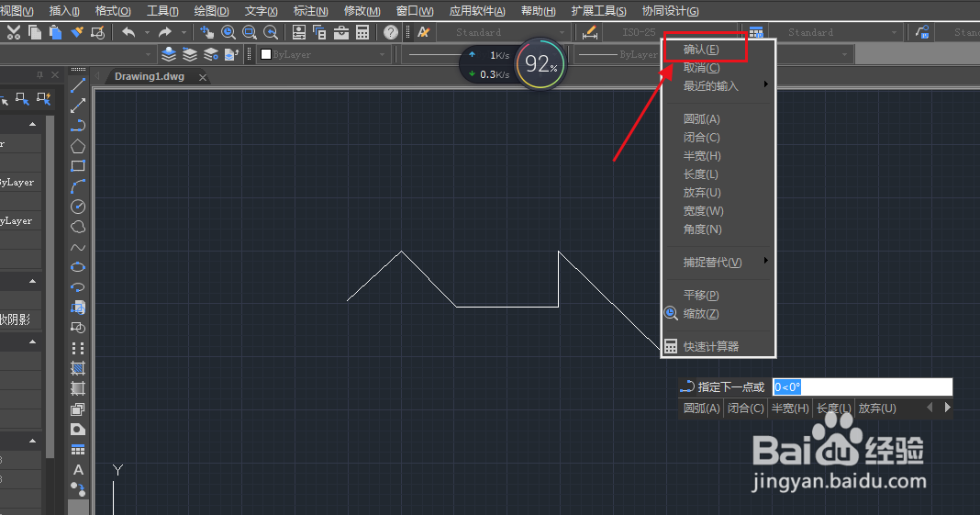Open the Properties palette icon
Screen dimensions: 980x515
(x=299, y=32)
